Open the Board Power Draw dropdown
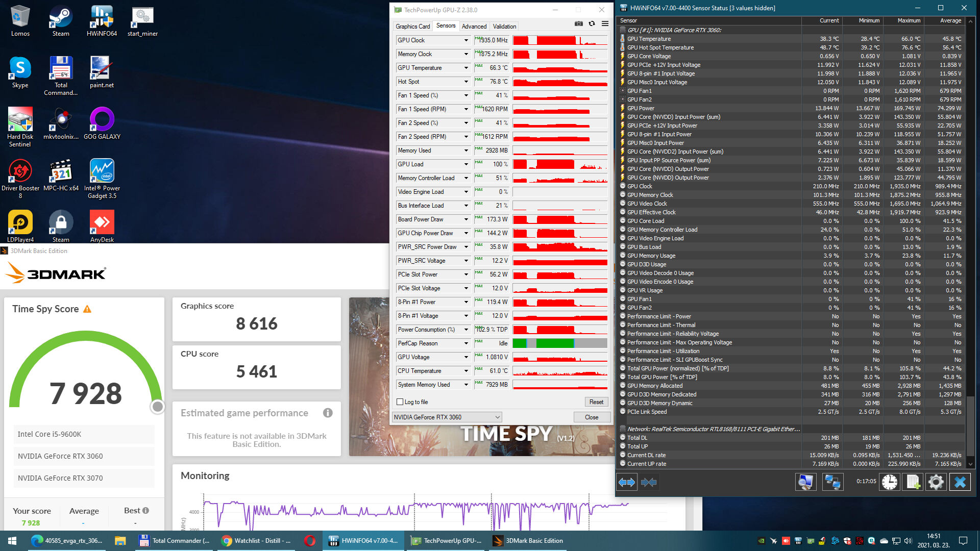This screenshot has height=551, width=980. point(465,219)
